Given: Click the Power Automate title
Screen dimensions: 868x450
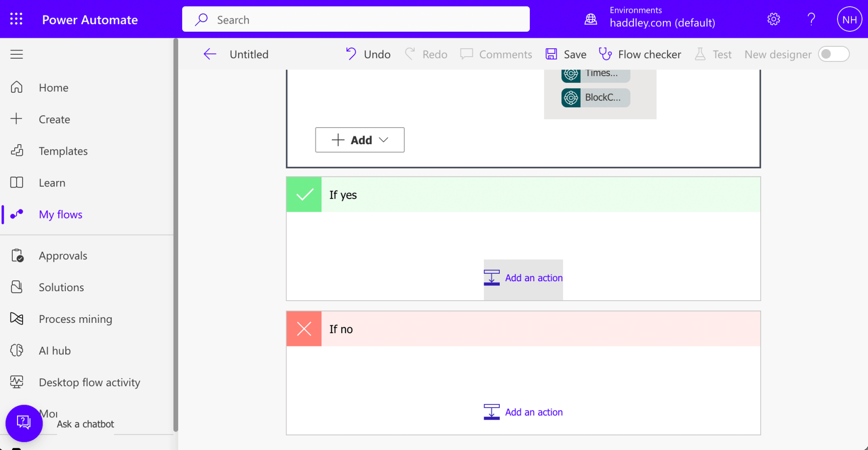Looking at the screenshot, I should (x=90, y=20).
